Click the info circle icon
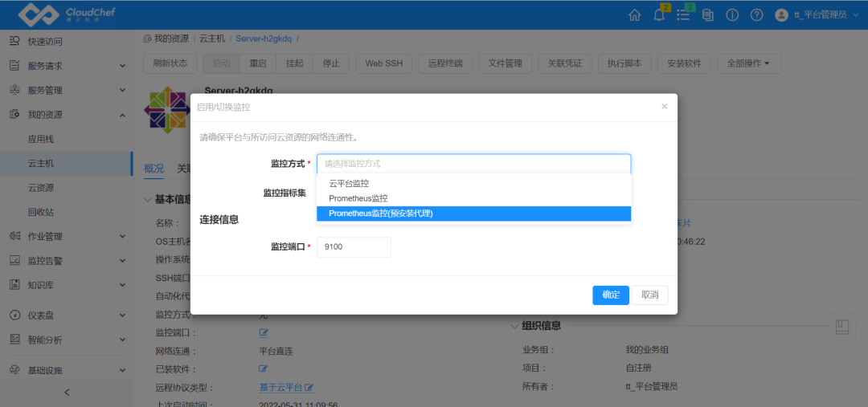 coord(732,15)
